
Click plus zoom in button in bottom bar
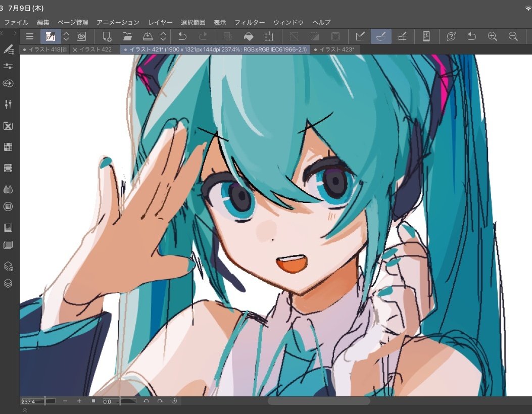(79, 401)
